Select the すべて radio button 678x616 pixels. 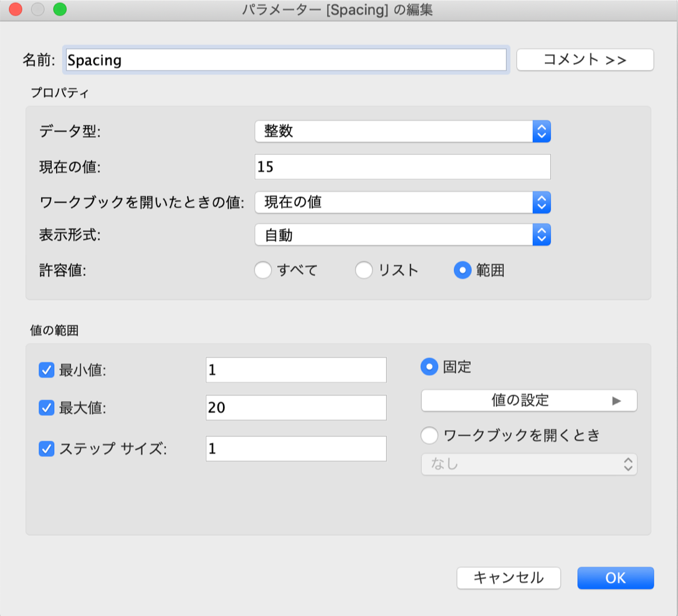tap(263, 271)
